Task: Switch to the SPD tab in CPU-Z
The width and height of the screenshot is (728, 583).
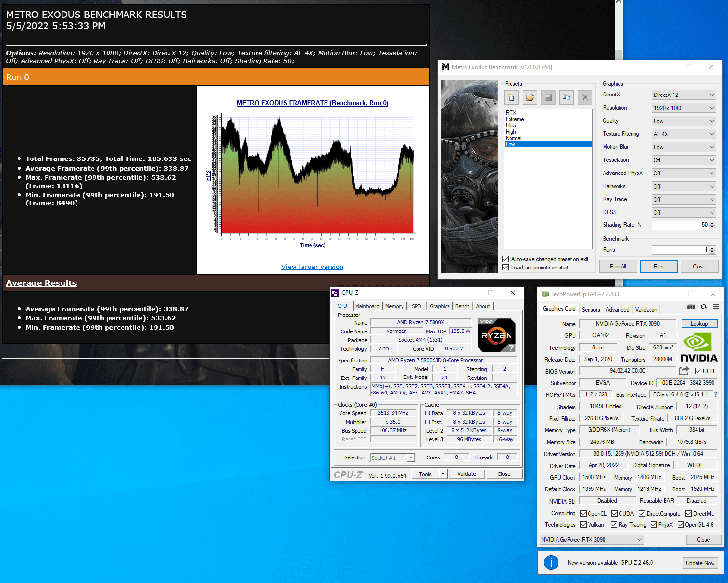Action: click(417, 306)
